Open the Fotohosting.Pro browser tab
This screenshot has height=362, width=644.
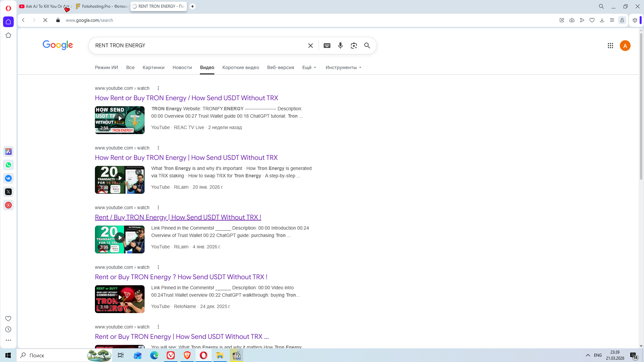(102, 6)
